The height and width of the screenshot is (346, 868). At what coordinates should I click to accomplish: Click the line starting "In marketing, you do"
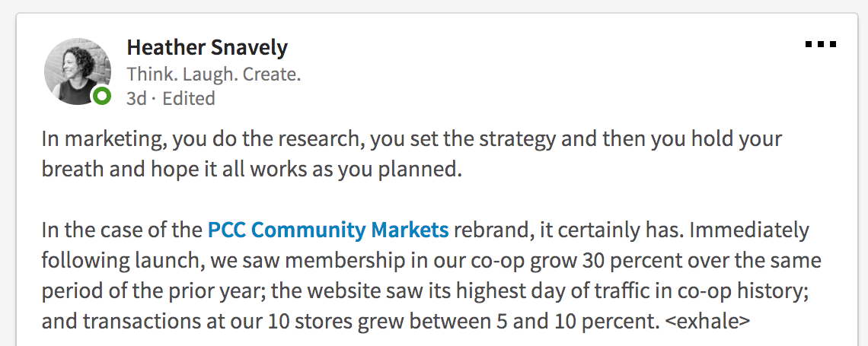(x=412, y=139)
